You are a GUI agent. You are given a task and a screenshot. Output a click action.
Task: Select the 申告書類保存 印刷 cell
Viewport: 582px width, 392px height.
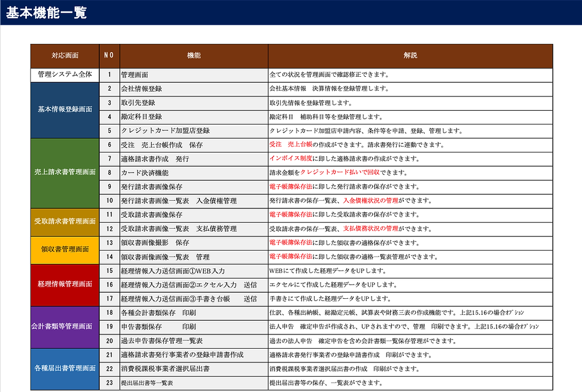pos(194,327)
